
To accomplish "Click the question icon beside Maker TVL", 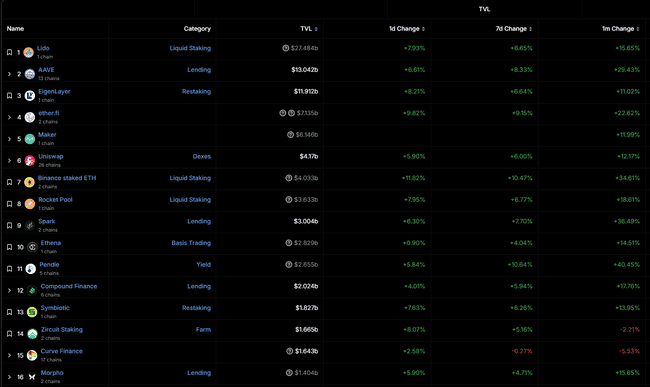I will (291, 135).
